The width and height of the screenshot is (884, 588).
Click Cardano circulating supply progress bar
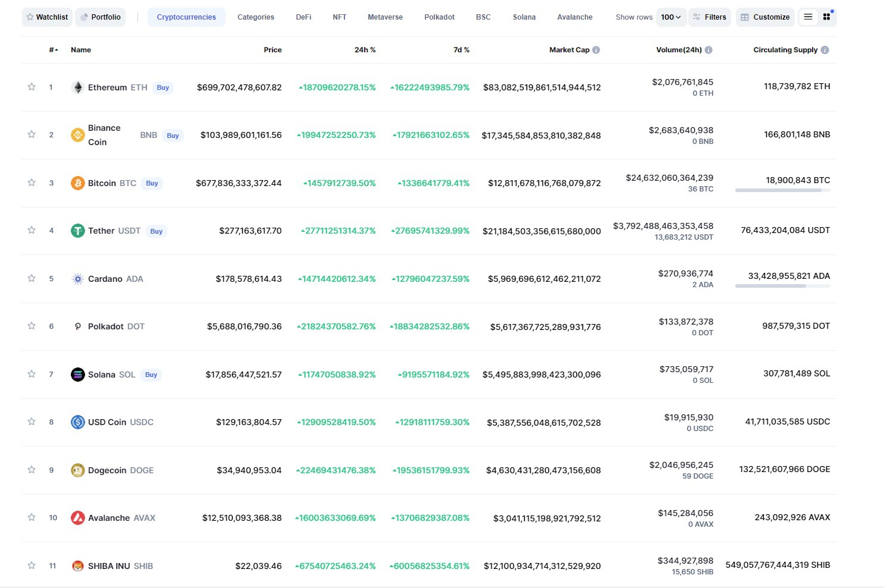point(782,286)
